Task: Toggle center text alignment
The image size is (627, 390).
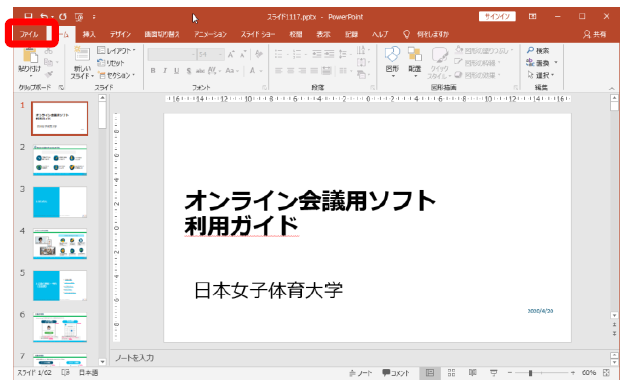Action: (291, 71)
